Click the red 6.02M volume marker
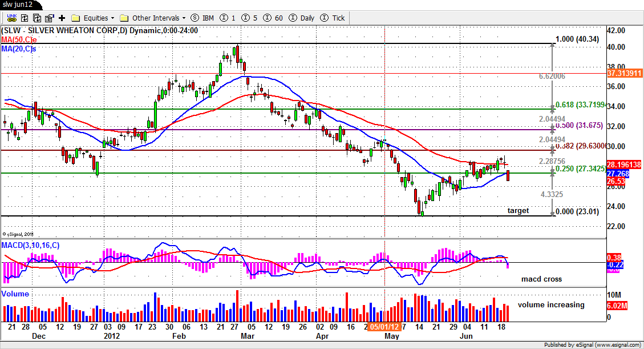The width and height of the screenshot is (644, 349). 617,306
